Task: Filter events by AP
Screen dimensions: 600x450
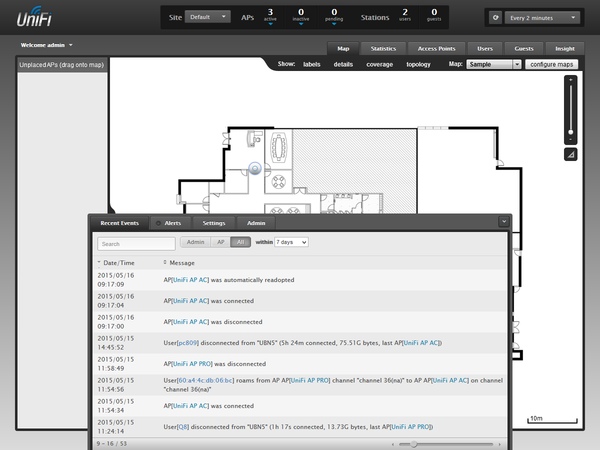Action: pos(220,242)
